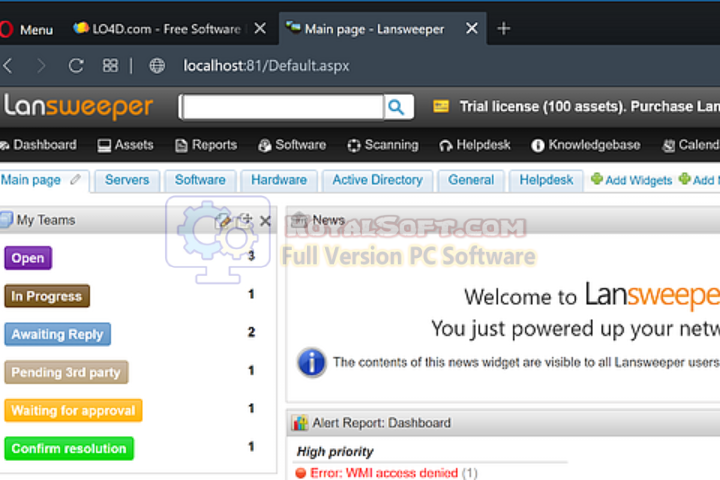The width and height of the screenshot is (720, 480).
Task: Switch to the Hardware tab
Action: pos(279,180)
